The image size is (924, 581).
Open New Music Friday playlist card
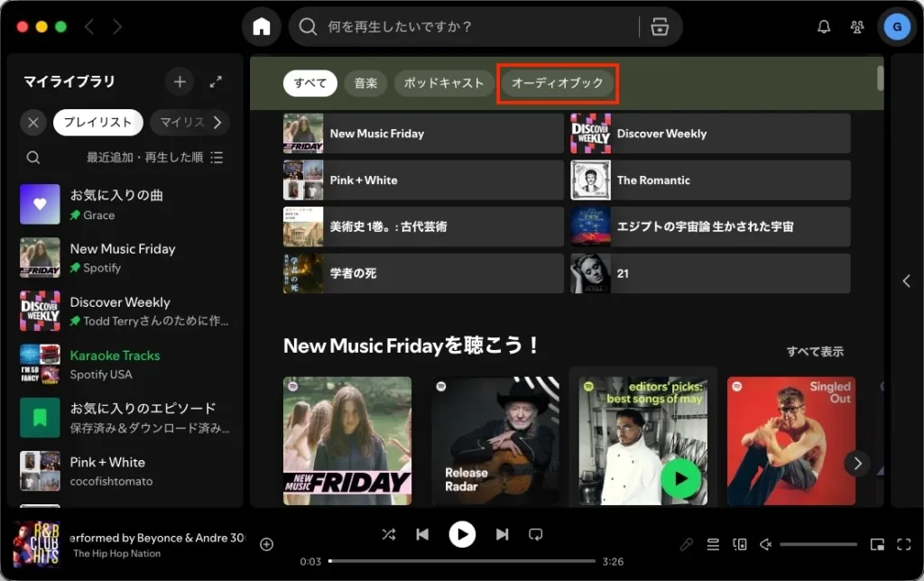coord(347,441)
